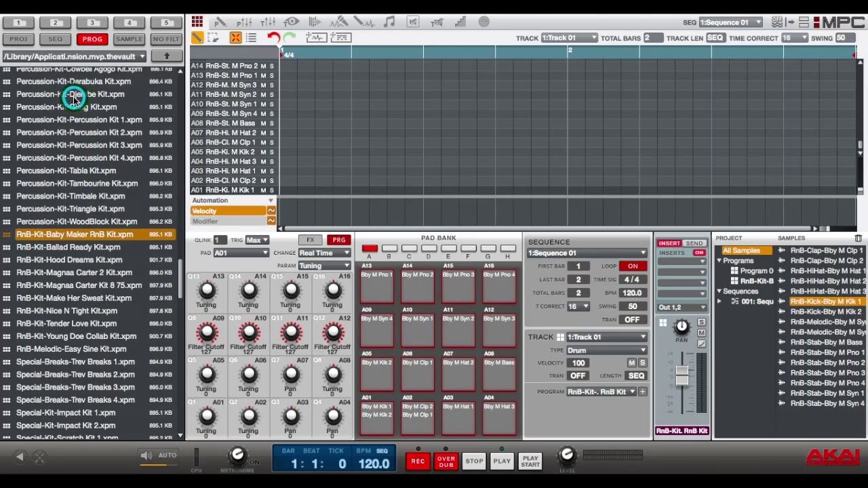The image size is (868, 488).
Task: Toggle sequence LOOP ON button
Action: click(632, 266)
